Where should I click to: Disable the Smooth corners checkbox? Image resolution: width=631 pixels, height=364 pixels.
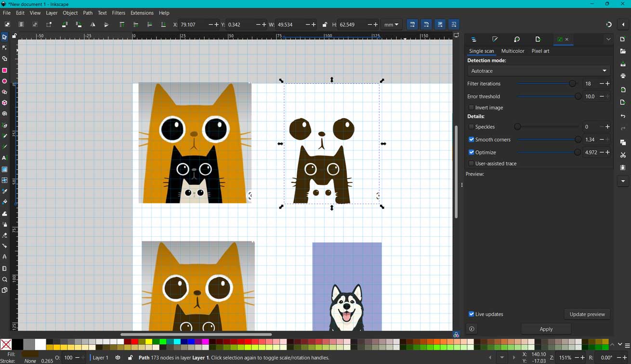point(471,139)
